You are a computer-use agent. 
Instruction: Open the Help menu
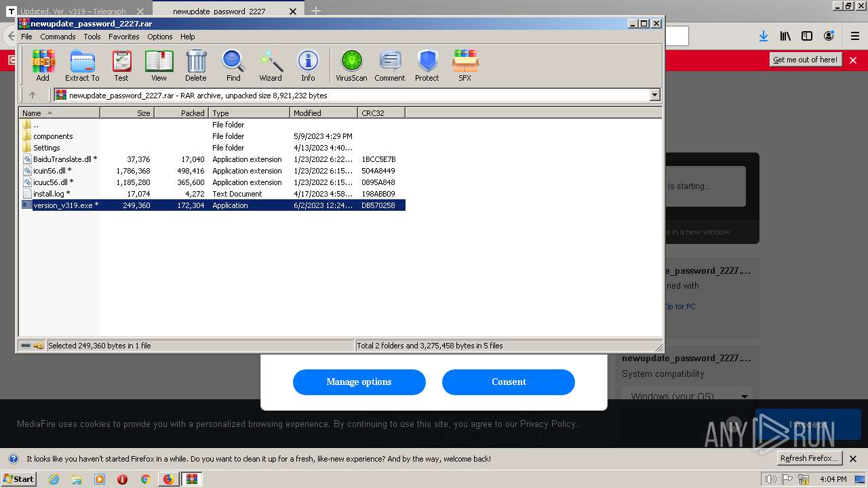[x=188, y=37]
